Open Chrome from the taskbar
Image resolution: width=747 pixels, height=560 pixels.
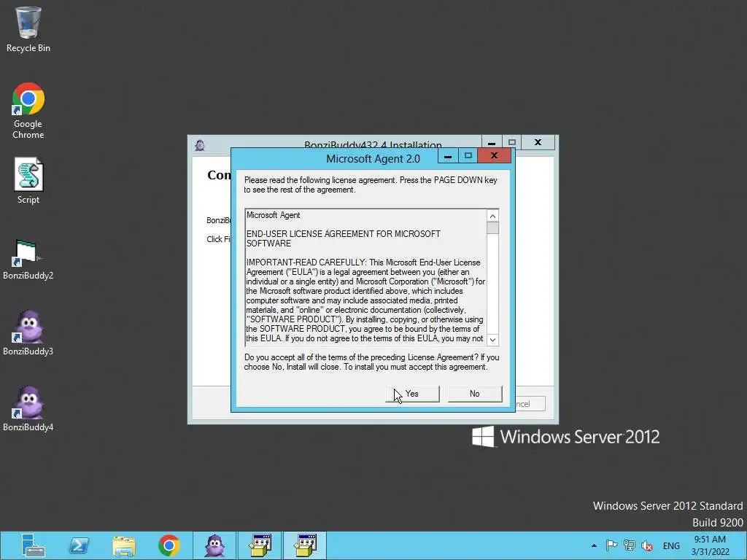point(169,545)
